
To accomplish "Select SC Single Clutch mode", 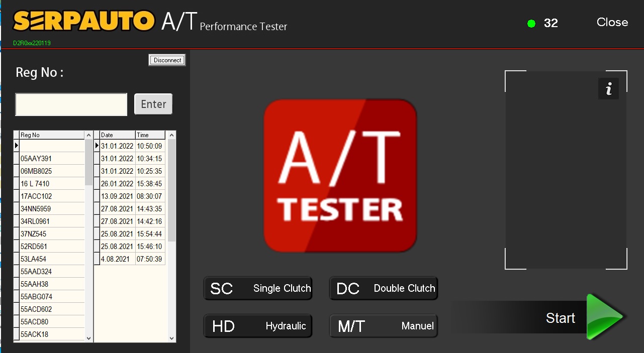I will click(258, 288).
